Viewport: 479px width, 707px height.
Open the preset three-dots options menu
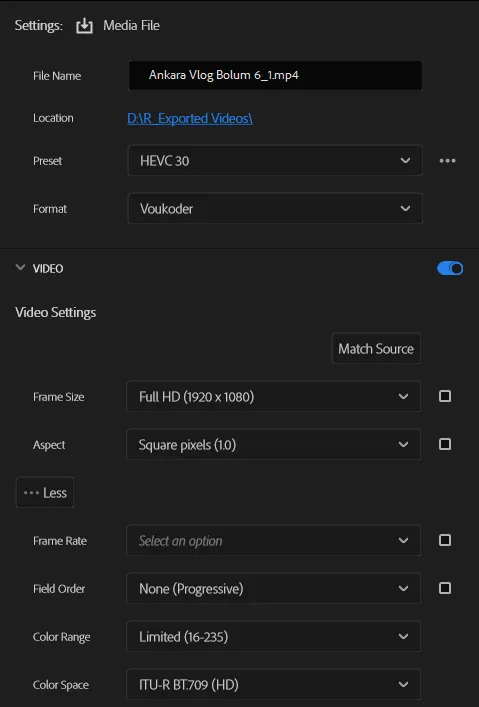tap(447, 161)
